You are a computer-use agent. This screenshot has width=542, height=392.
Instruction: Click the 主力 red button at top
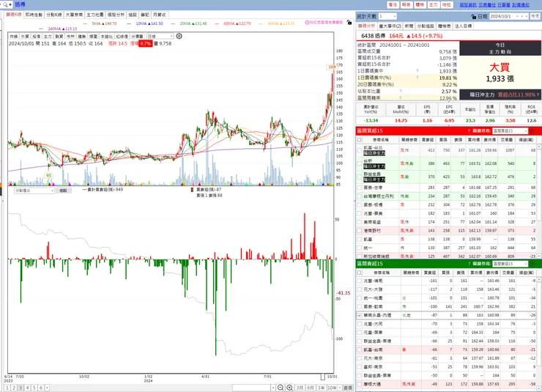point(433,4)
